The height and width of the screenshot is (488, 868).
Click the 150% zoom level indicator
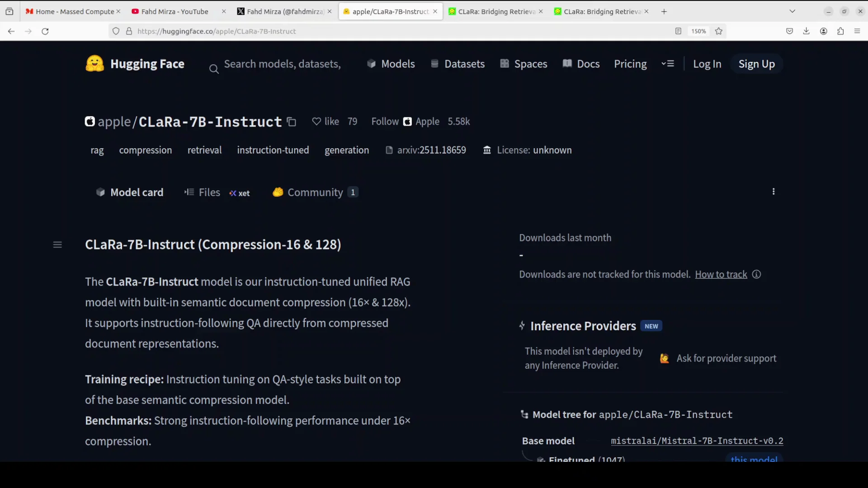(x=698, y=31)
